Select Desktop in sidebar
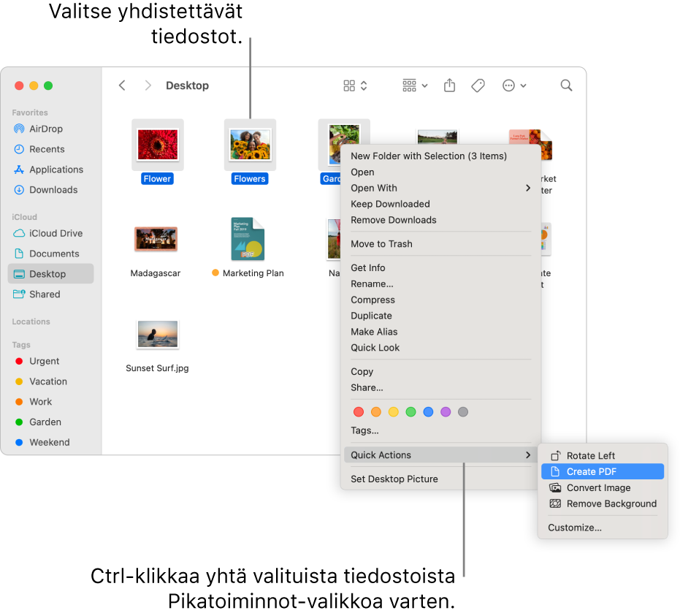Screen dimensions: 680x616 click(50, 274)
